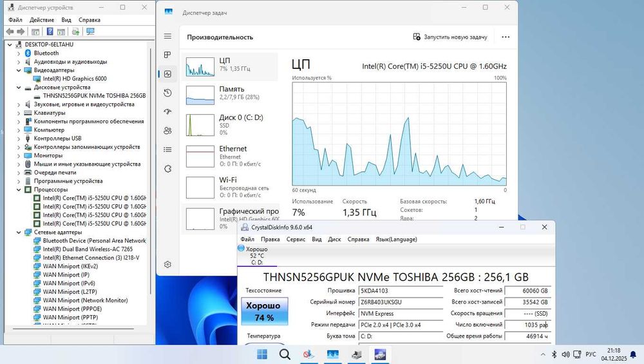
Task: Click the Device Manager icon on the taskbar
Action: pos(357,354)
